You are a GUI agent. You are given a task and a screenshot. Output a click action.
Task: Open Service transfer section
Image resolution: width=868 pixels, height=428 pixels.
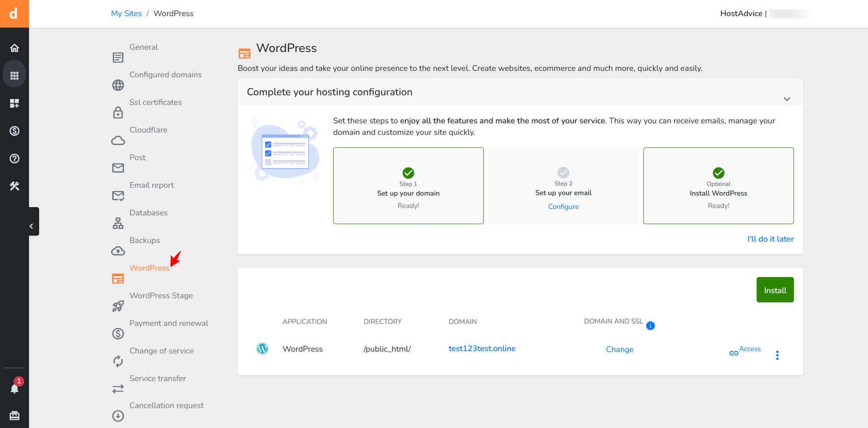click(x=157, y=378)
